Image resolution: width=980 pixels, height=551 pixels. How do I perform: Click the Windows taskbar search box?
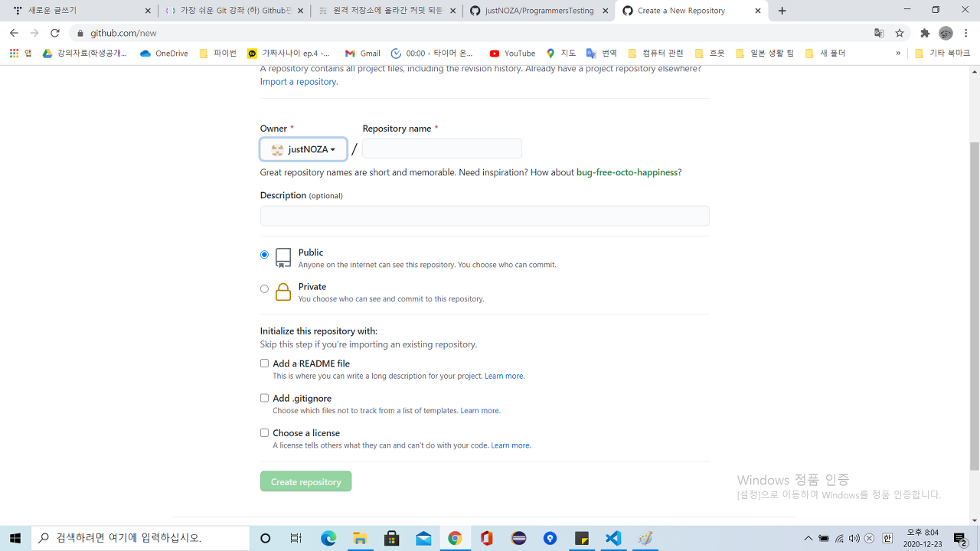point(140,538)
